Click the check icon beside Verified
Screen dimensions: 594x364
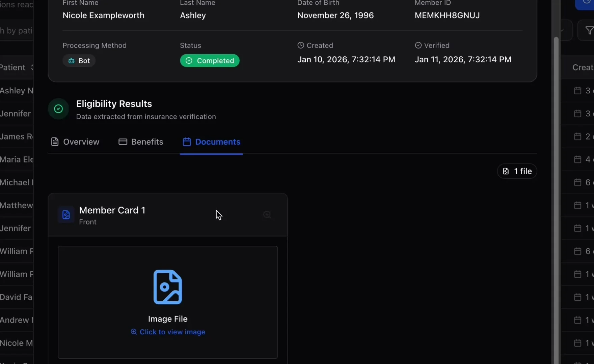418,45
